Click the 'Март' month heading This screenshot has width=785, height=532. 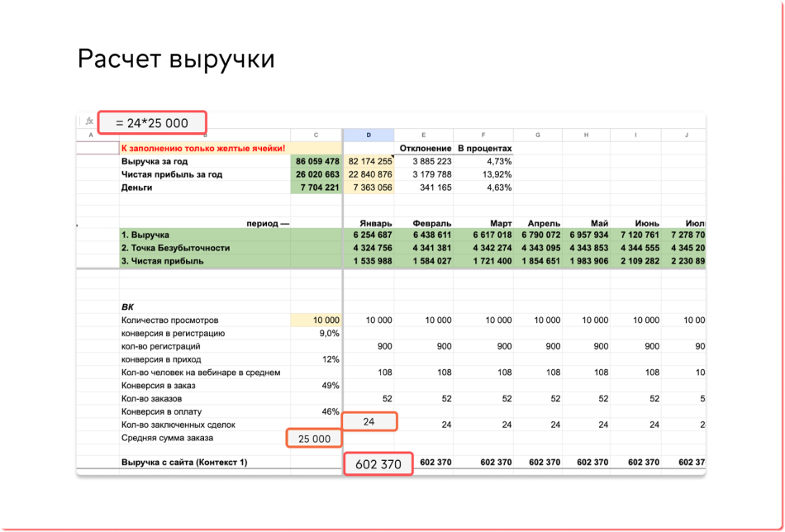(499, 223)
